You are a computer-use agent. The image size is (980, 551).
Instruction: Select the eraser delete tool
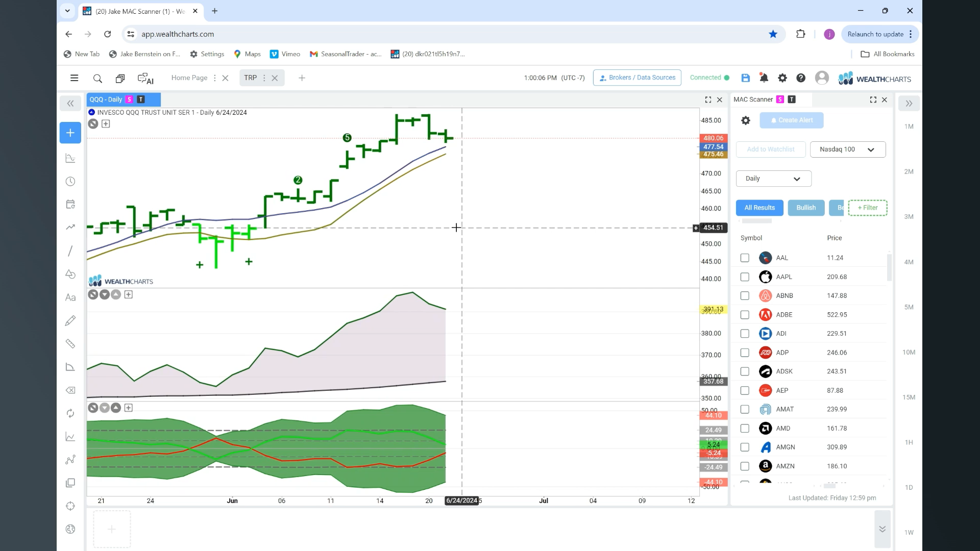coord(70,390)
